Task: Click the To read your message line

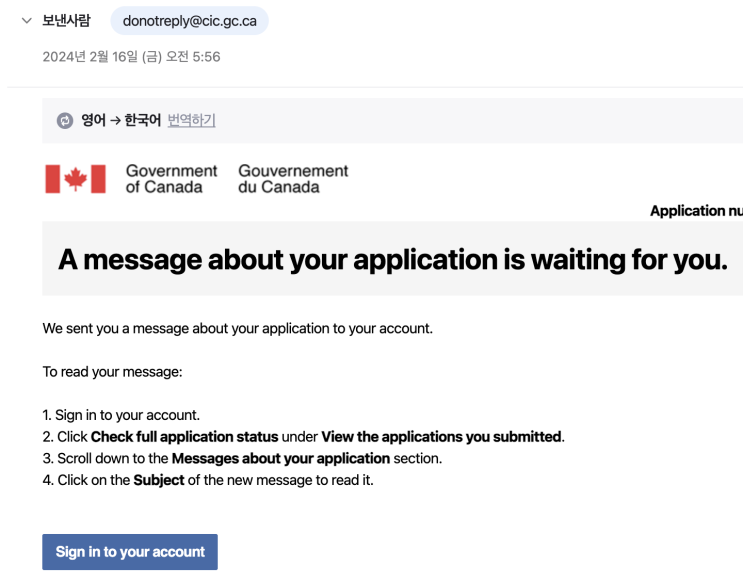Action: pos(112,372)
